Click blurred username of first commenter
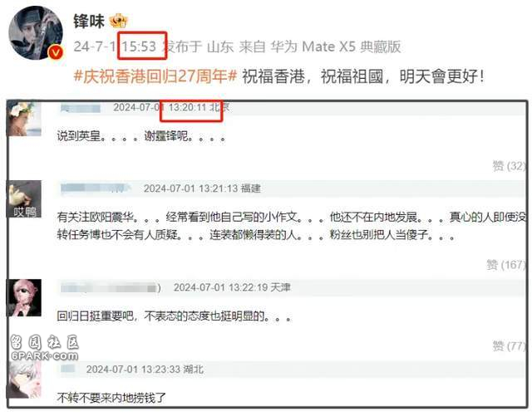The image size is (532, 416). (81, 108)
